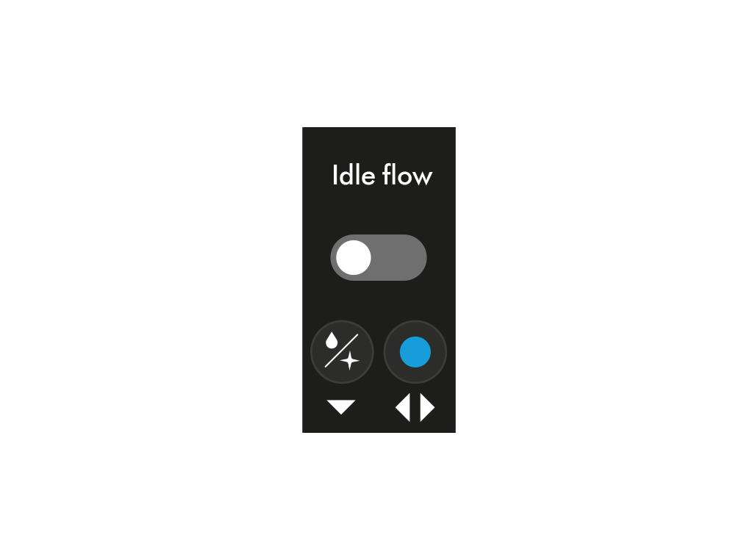This screenshot has width=747, height=560.
Task: Click the word "Idle" in the heading
Action: [354, 175]
